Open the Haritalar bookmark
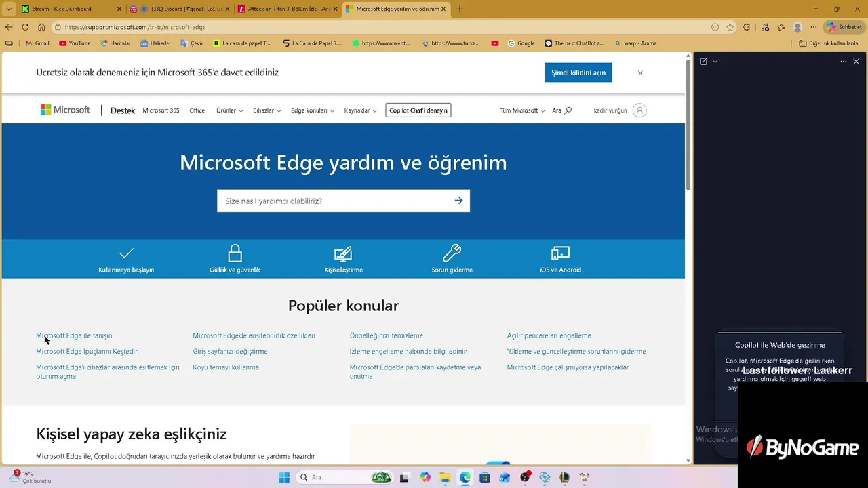The width and height of the screenshot is (868, 488). (115, 43)
